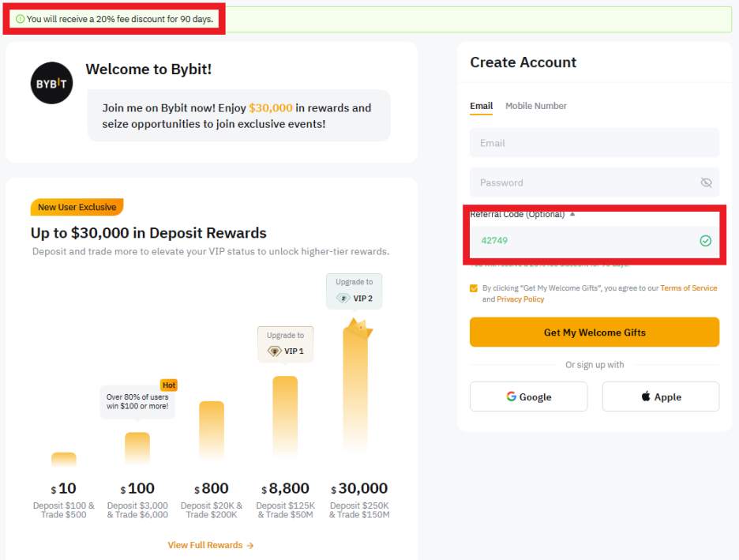Click the 'Deposit $3,000 & Trade $6,000' label

click(x=137, y=510)
